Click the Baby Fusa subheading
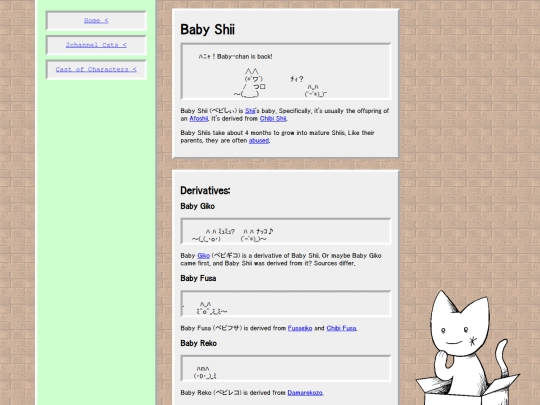Screen dimensions: 540x405 tap(198, 278)
